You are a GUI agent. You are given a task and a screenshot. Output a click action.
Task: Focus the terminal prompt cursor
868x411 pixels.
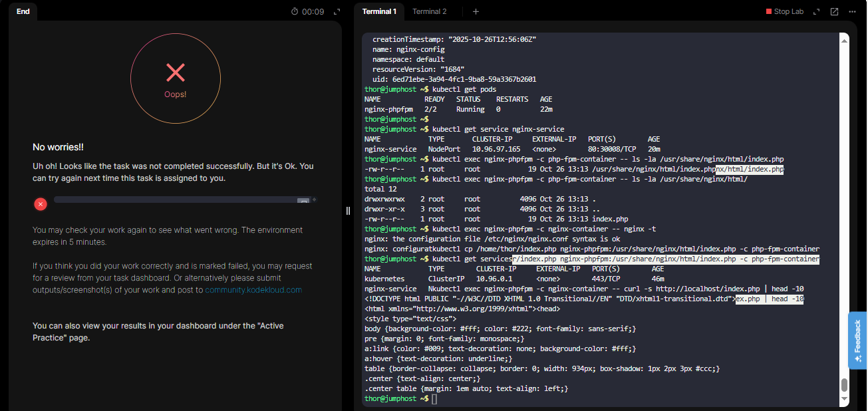(x=434, y=398)
